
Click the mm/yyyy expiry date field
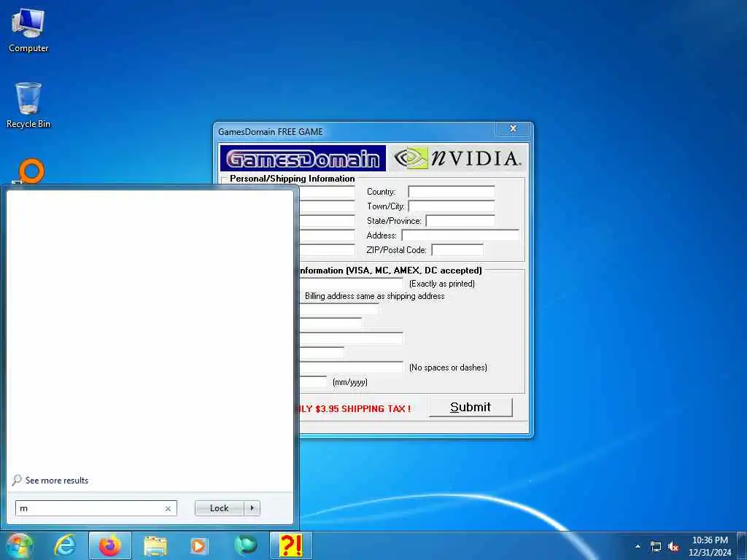(x=313, y=382)
